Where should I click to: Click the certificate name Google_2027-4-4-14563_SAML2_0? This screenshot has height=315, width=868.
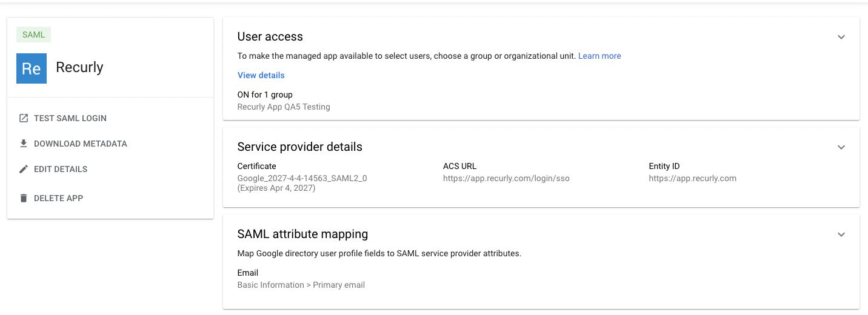pos(302,178)
